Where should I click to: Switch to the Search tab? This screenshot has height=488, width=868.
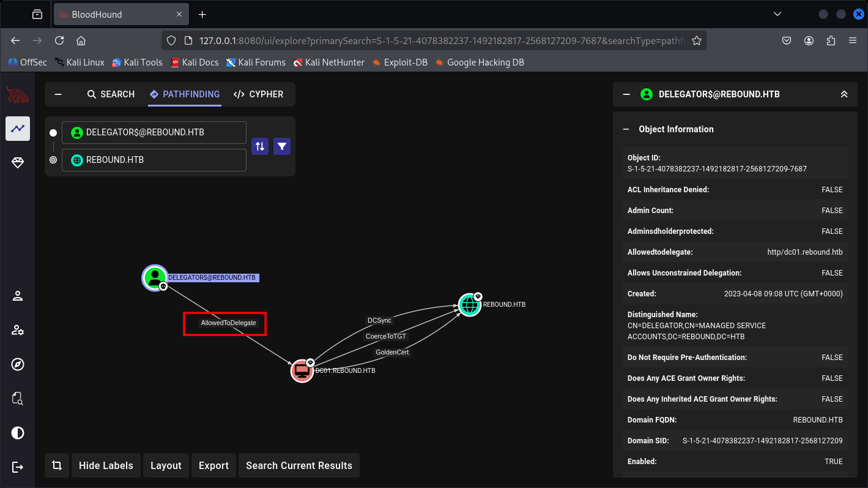[111, 94]
